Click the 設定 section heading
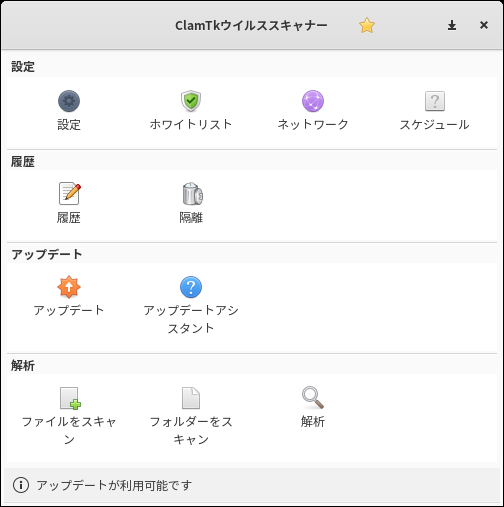Viewport: 504px width, 507px height. (23, 67)
